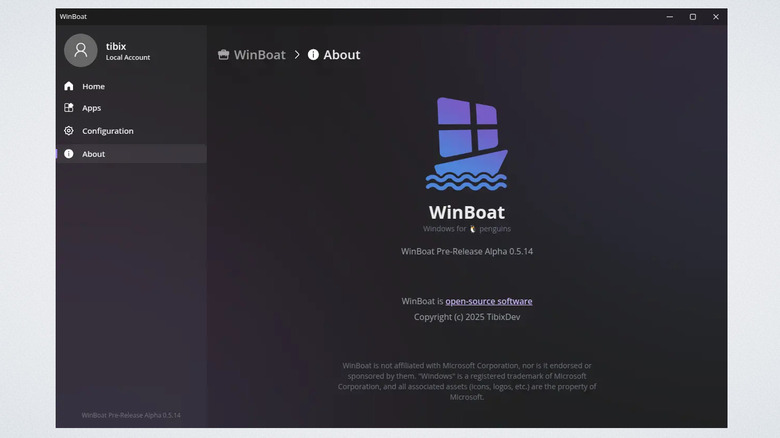Open the Home menu item
The width and height of the screenshot is (780, 438).
pyautogui.click(x=131, y=86)
